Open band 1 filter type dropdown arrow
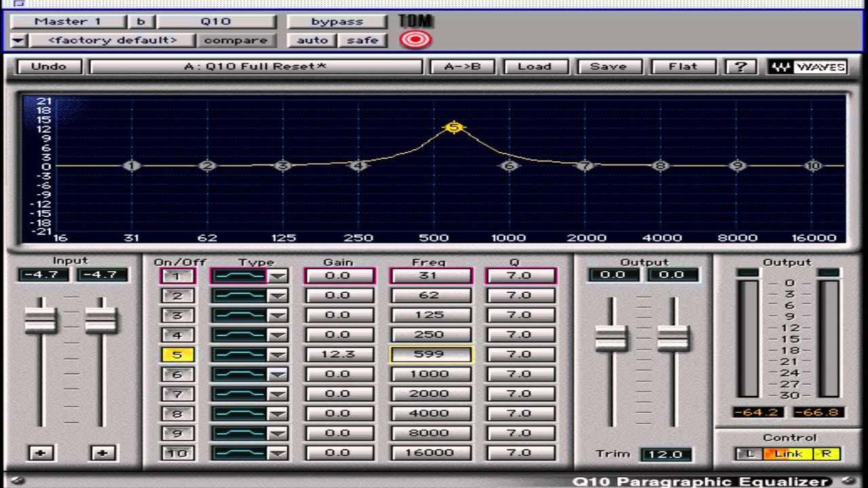This screenshot has height=488, width=868. 277,276
